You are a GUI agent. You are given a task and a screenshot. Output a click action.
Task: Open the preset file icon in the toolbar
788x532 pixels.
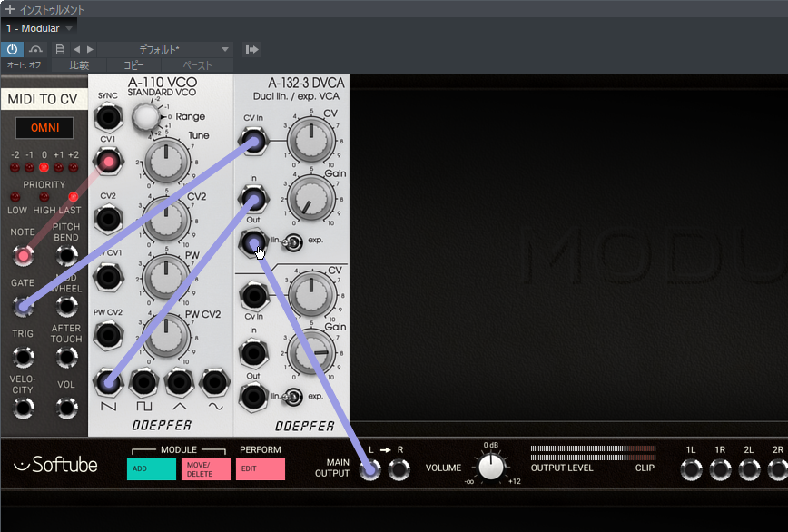pos(60,49)
